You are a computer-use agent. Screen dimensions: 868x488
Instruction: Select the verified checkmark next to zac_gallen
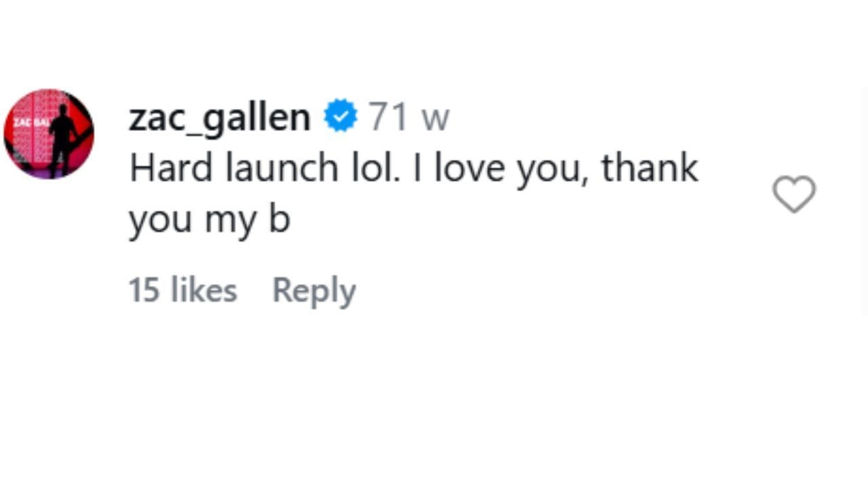point(340,117)
